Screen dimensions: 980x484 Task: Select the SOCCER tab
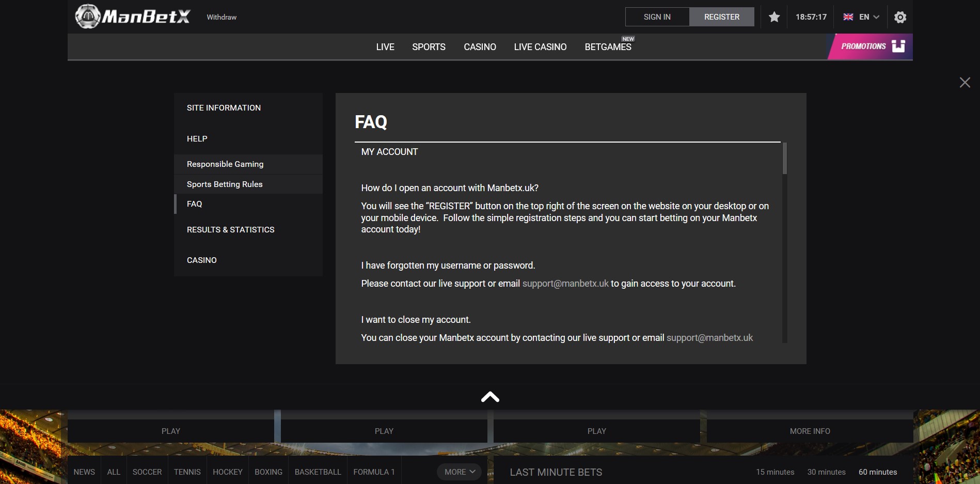click(x=147, y=472)
